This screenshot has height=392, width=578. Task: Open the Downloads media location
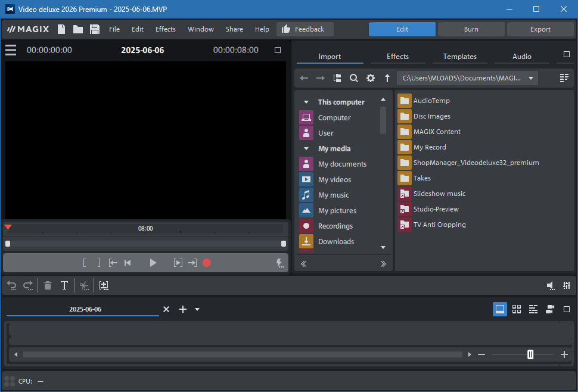point(336,241)
